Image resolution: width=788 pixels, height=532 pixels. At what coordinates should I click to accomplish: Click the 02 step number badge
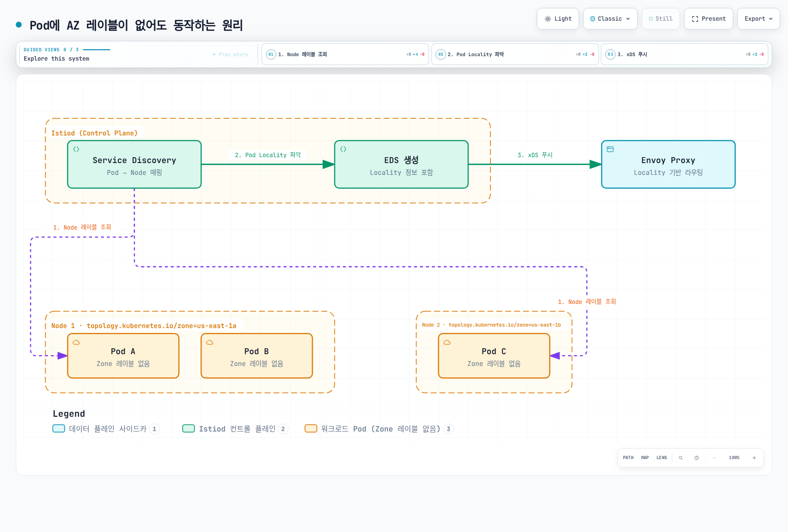[441, 54]
